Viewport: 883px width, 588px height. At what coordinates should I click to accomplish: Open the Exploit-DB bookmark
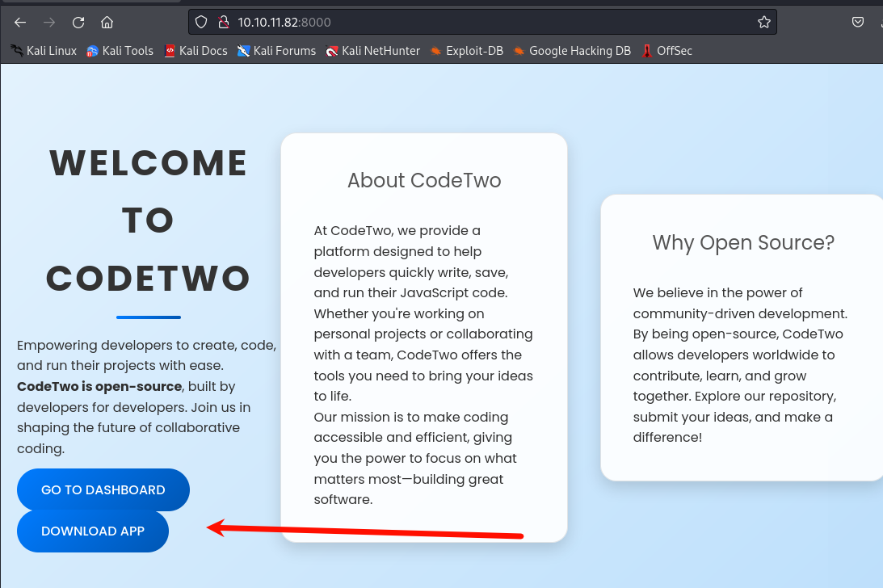(x=467, y=51)
